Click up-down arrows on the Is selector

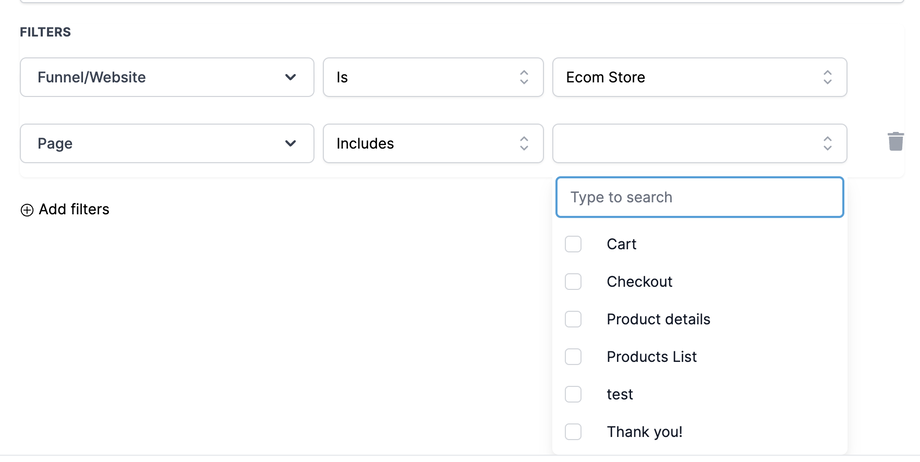[523, 77]
